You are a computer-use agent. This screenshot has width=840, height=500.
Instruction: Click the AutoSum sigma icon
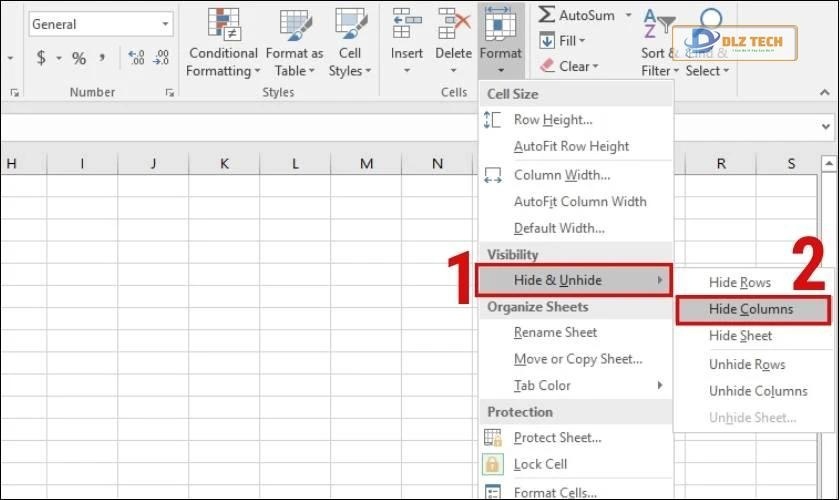tap(547, 15)
